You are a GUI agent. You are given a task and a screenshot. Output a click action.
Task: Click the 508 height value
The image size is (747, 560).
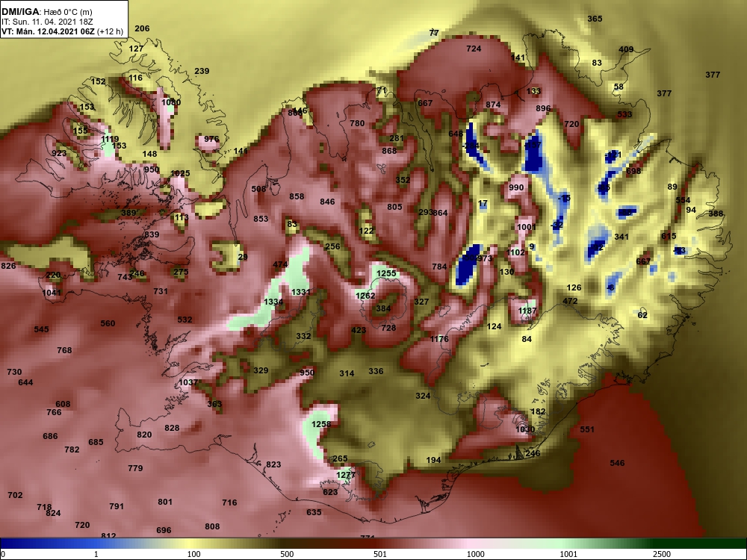click(258, 189)
